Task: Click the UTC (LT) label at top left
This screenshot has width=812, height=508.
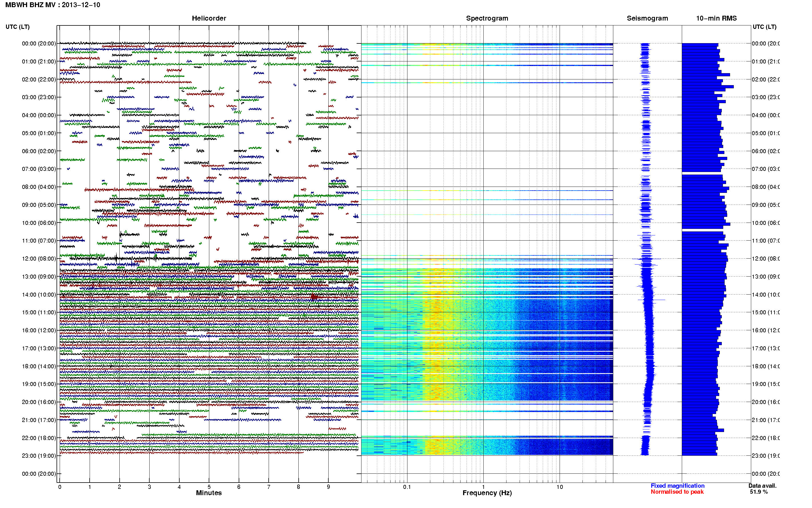Action: (x=17, y=27)
